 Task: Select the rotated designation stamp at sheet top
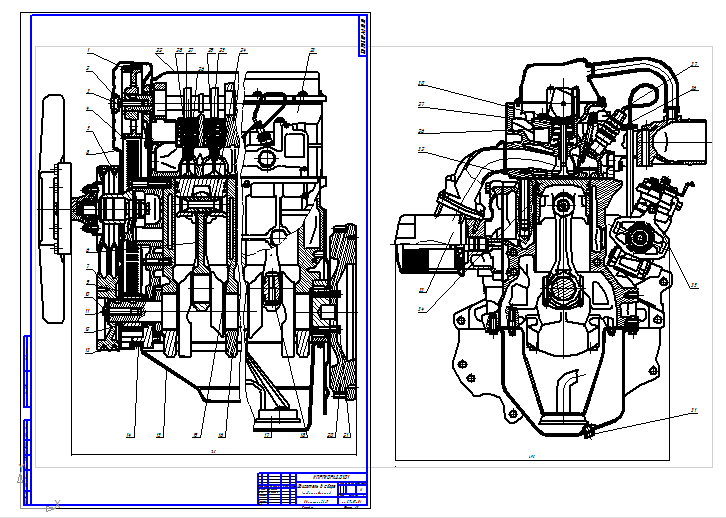(363, 36)
